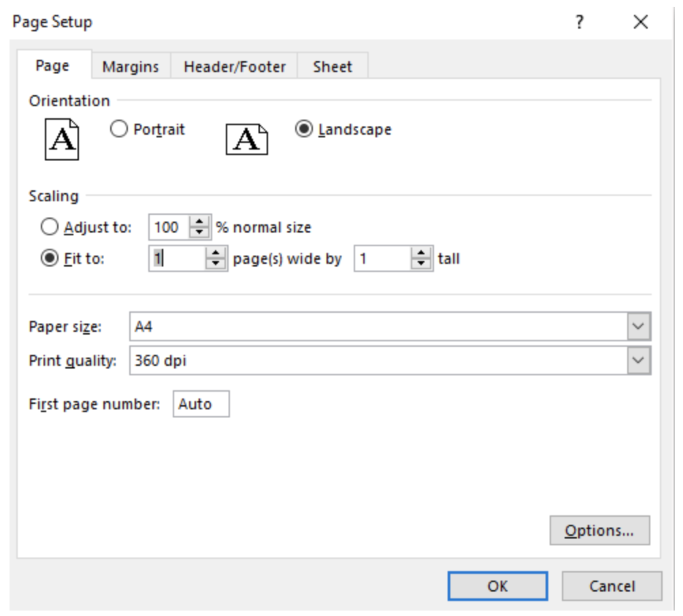Decrease pages wide value
Viewport: 683px width, 616px height.
click(215, 264)
